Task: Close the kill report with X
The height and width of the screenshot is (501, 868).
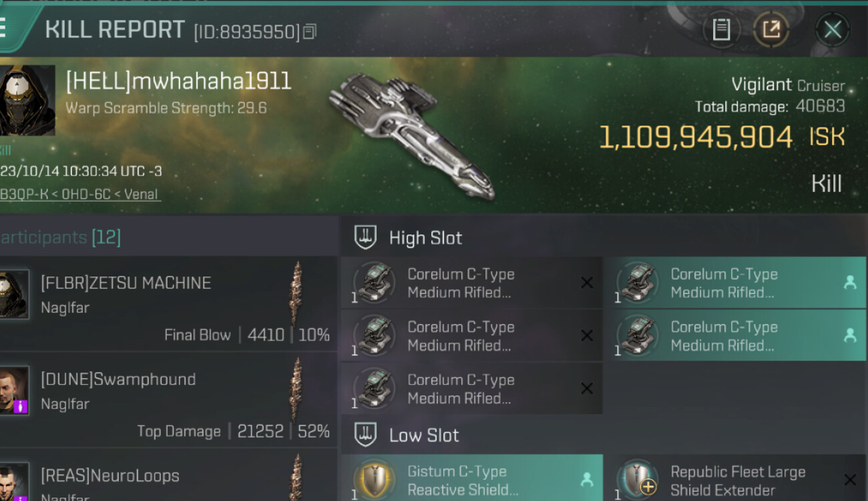Action: coord(832,29)
